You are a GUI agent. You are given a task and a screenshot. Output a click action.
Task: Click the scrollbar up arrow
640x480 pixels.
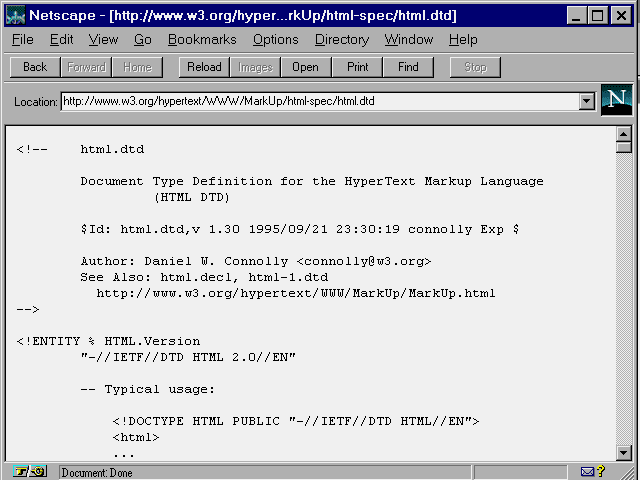click(x=624, y=134)
